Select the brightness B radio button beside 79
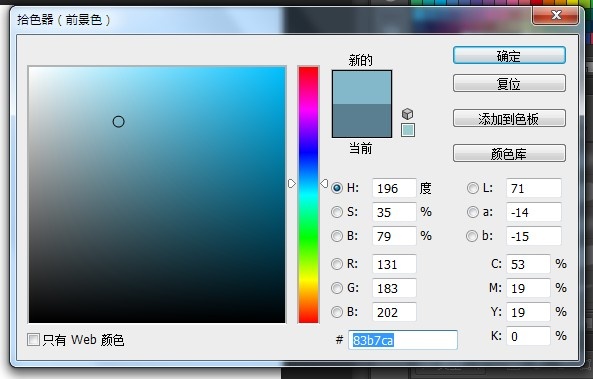The width and height of the screenshot is (593, 379). point(337,236)
